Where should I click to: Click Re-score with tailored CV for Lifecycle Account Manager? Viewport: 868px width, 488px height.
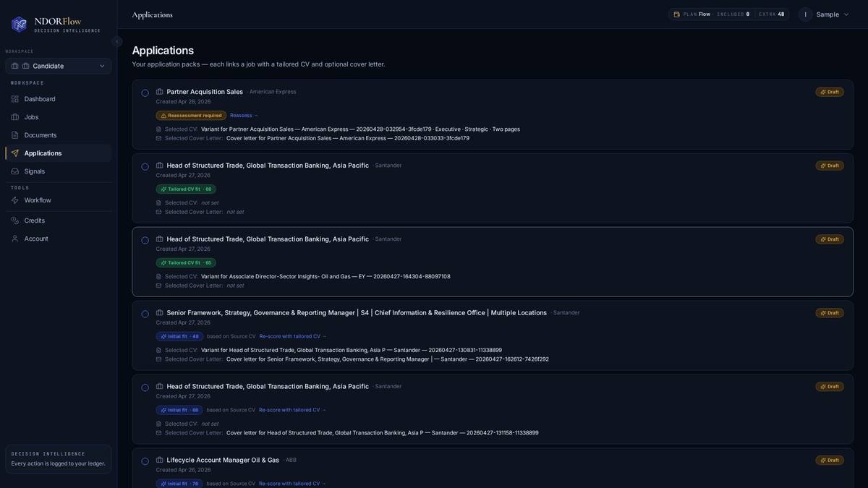click(292, 484)
